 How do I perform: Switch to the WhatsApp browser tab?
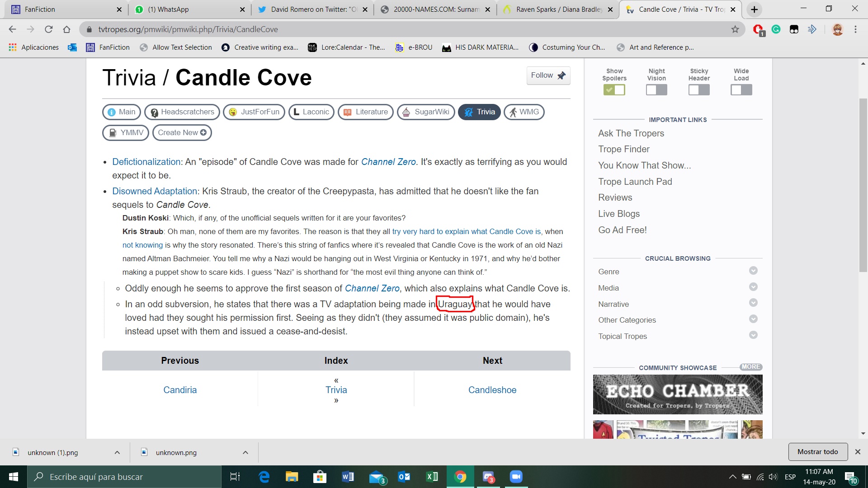[x=190, y=9]
